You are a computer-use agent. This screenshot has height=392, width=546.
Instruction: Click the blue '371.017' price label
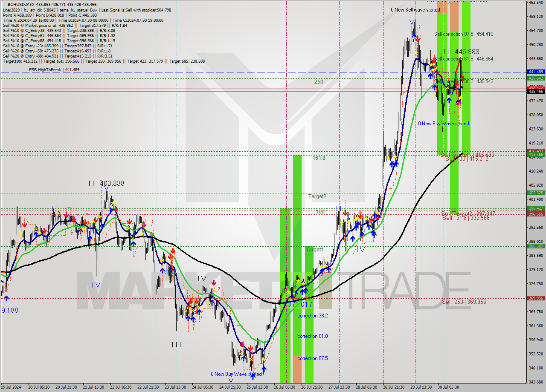(x=300, y=305)
